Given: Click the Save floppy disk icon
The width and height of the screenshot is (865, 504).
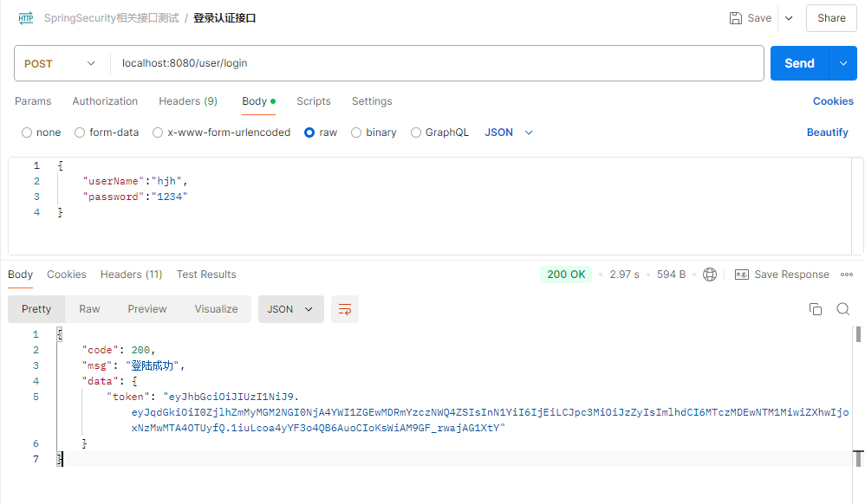Looking at the screenshot, I should (x=735, y=18).
